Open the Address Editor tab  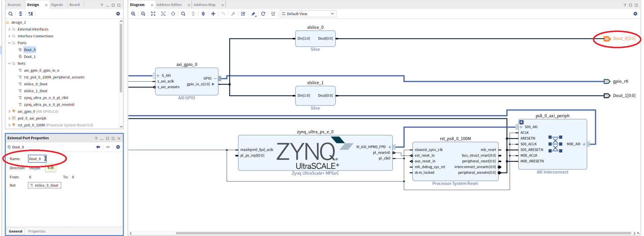pyautogui.click(x=169, y=5)
